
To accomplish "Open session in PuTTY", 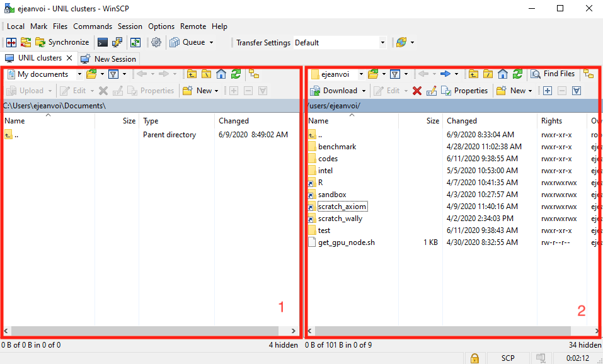I will click(x=117, y=43).
